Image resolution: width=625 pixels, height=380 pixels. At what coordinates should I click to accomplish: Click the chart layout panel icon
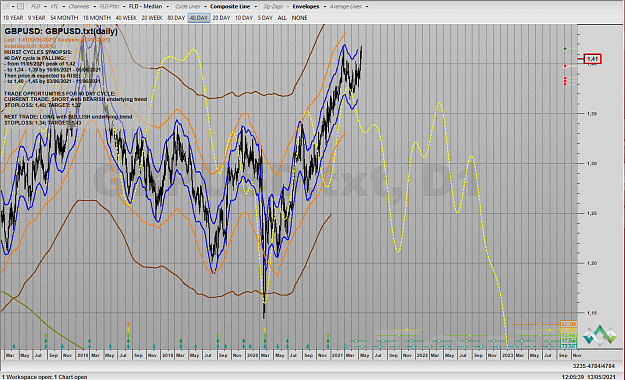[x=20, y=6]
